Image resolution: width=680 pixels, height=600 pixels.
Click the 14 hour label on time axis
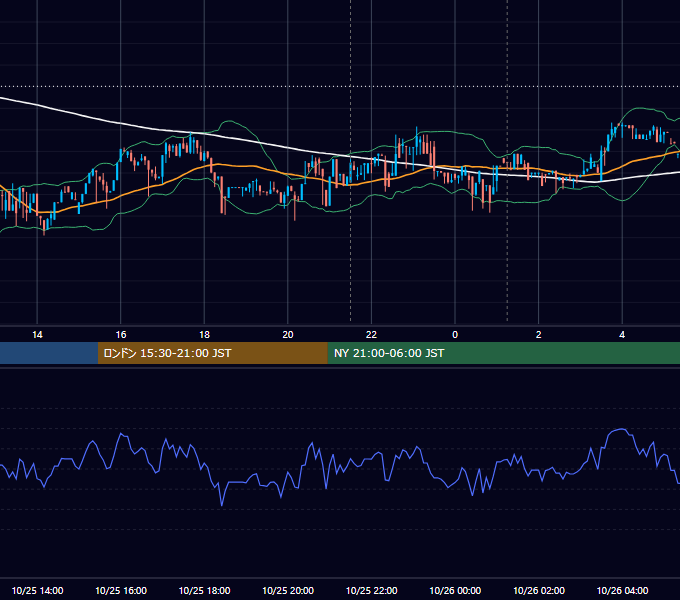pyautogui.click(x=37, y=335)
